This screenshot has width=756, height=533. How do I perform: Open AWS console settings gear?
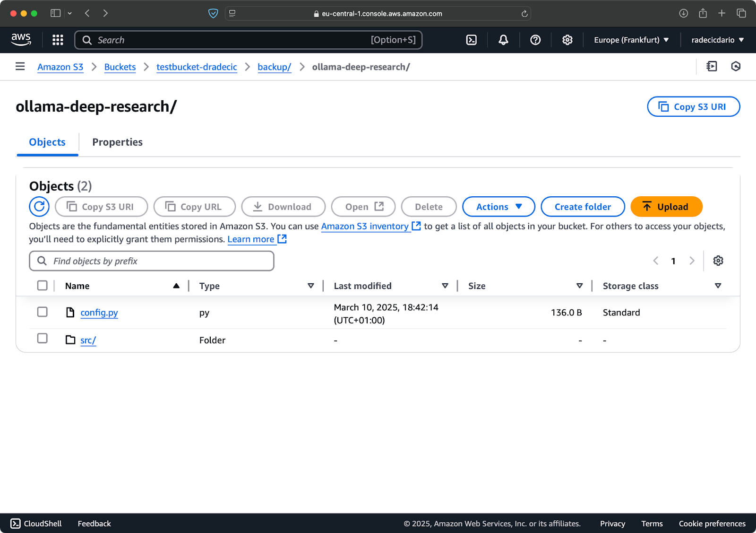pos(567,40)
